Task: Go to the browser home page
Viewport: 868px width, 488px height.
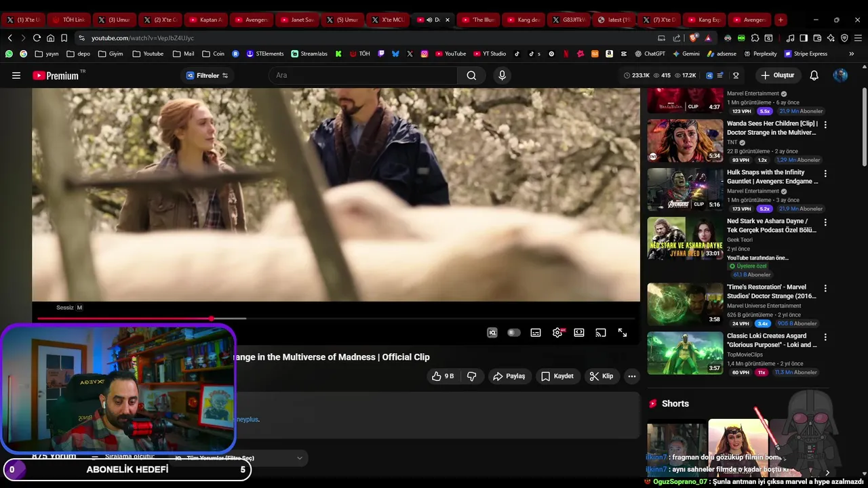Action: (50, 38)
